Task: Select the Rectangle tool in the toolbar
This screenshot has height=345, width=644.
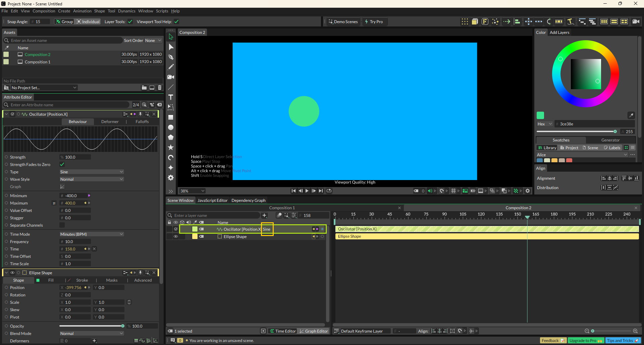Action: click(x=171, y=117)
